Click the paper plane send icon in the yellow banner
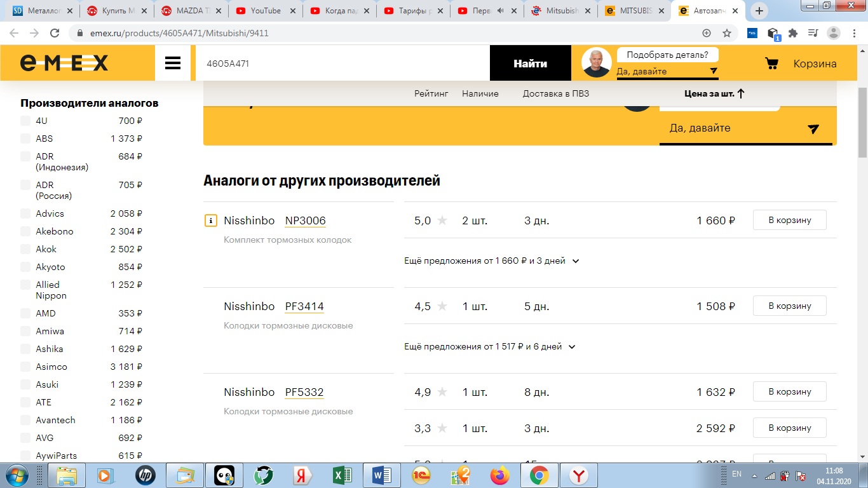 click(813, 129)
